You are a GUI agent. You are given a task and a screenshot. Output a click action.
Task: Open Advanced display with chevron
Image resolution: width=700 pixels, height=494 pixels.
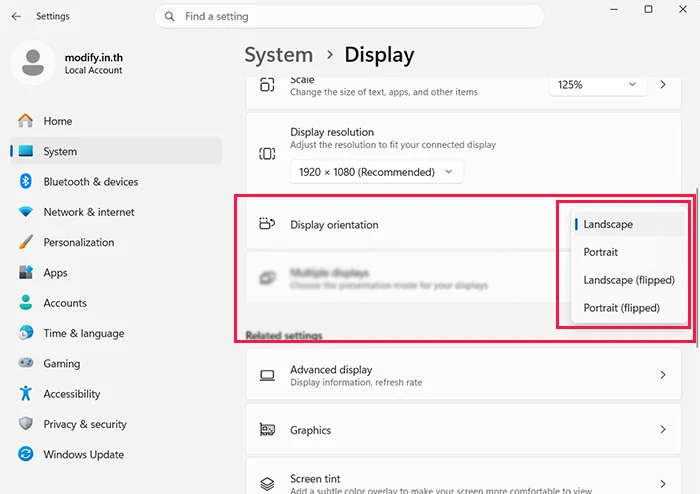pos(663,375)
